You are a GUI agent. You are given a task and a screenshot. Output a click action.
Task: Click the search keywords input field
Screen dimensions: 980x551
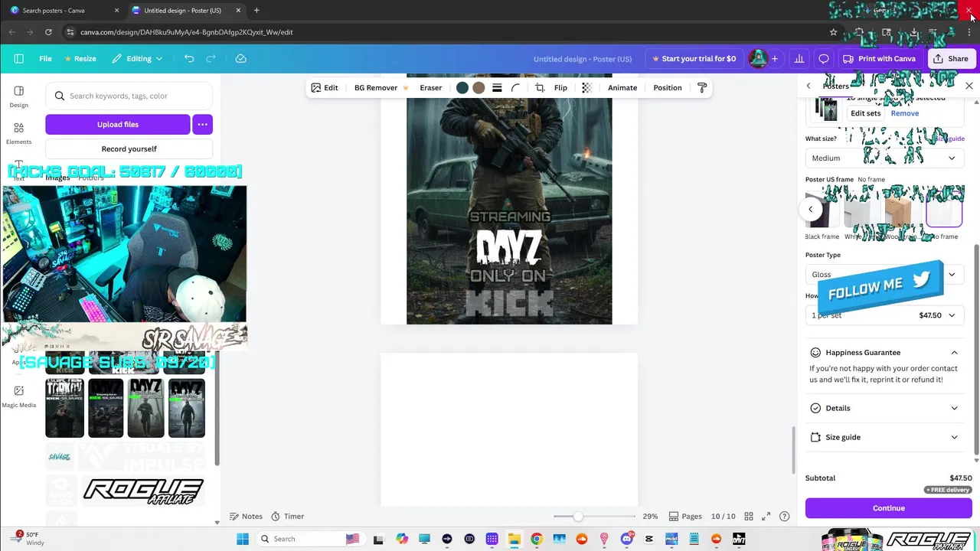point(129,96)
